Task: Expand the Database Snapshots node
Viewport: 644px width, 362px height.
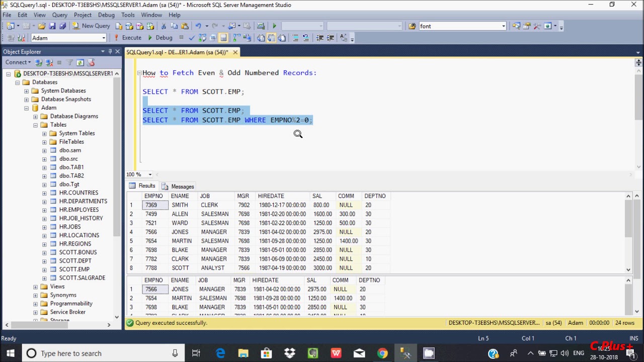Action: point(26,100)
